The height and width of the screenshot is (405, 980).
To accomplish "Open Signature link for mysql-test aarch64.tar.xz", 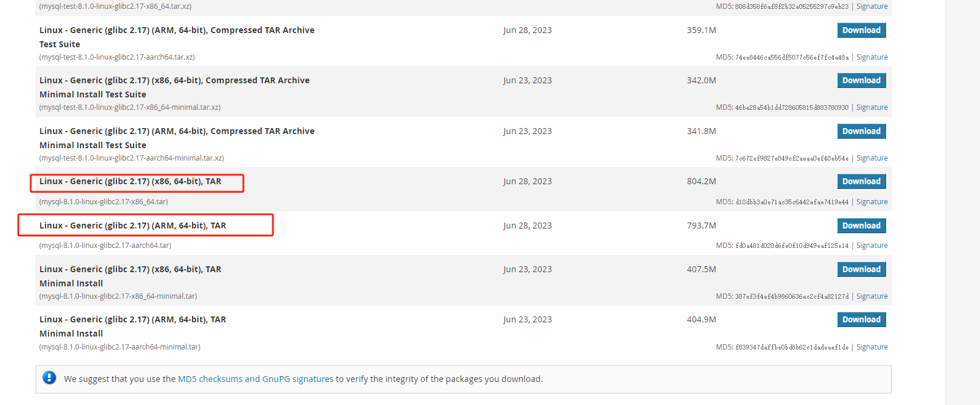I will (x=872, y=57).
